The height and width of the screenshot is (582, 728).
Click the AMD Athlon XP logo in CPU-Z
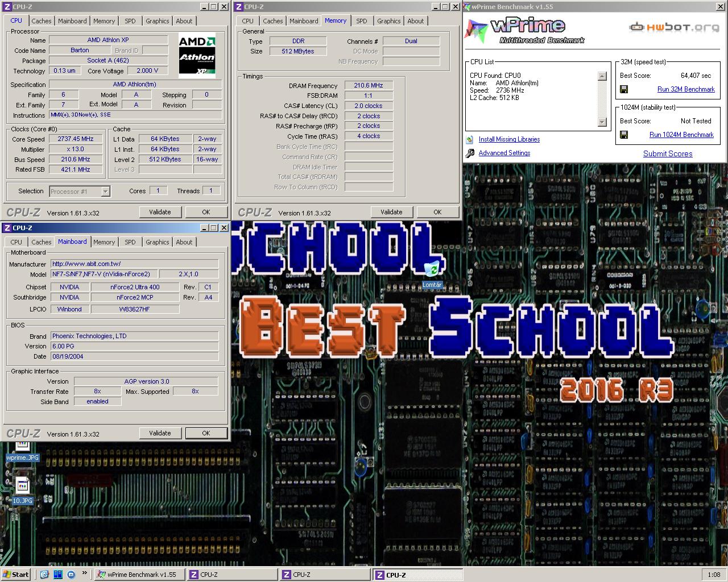point(197,55)
